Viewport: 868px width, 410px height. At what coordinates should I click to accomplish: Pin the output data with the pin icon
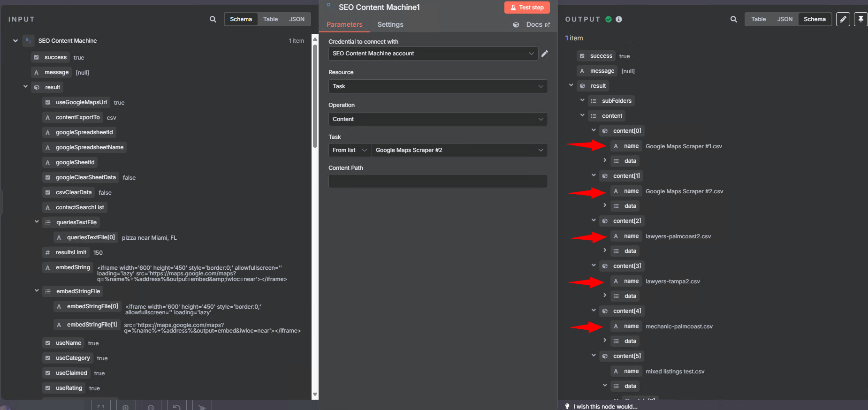(x=860, y=19)
